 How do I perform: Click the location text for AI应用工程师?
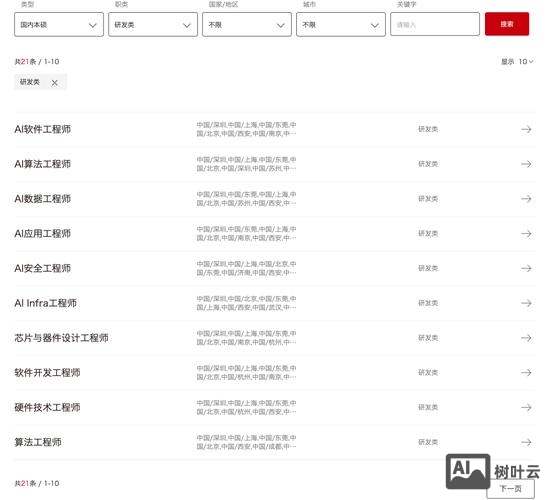(246, 233)
